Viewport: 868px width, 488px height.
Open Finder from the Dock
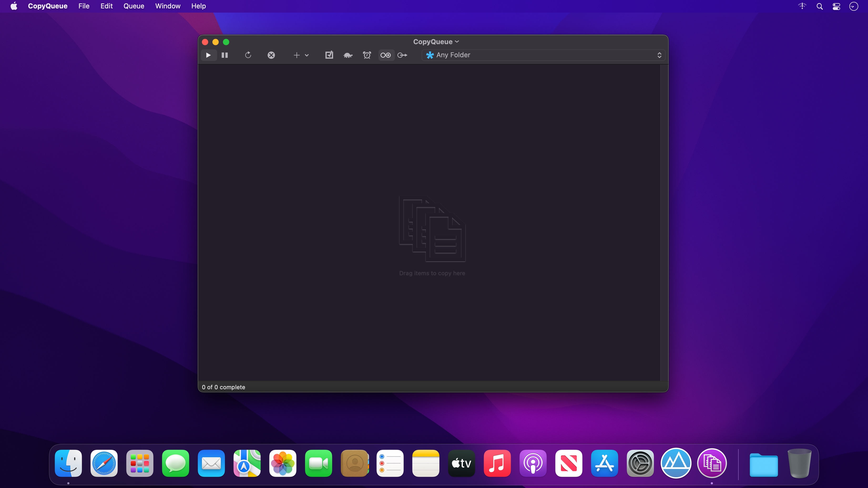(x=68, y=463)
